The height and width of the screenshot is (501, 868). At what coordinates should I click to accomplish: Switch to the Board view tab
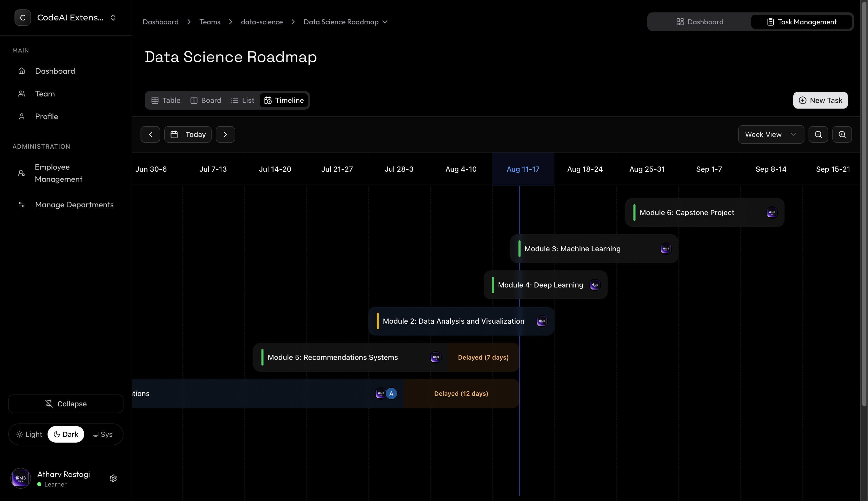pos(206,100)
